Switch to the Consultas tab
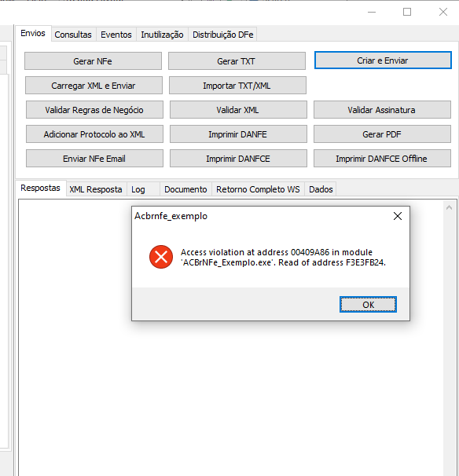 (x=73, y=35)
